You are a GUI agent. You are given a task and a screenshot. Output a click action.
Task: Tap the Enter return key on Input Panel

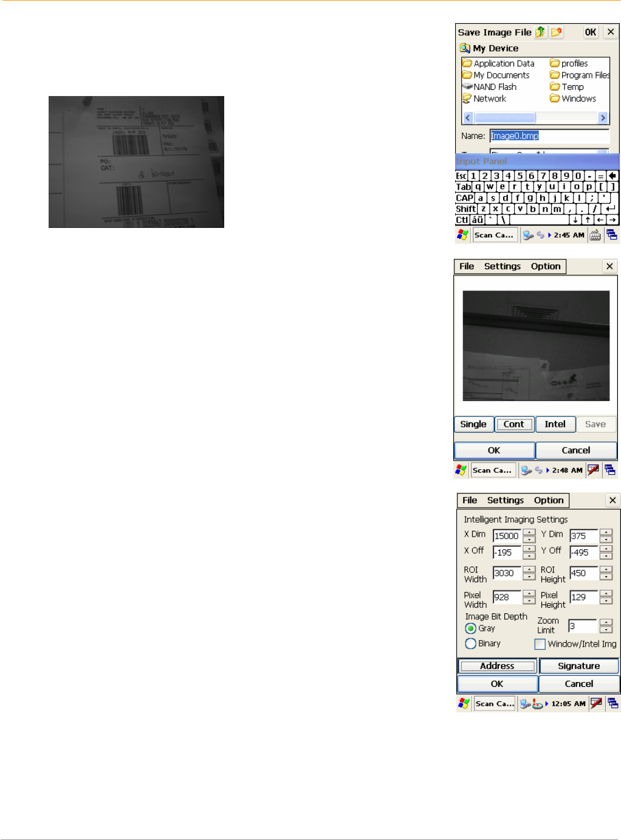(x=609, y=208)
